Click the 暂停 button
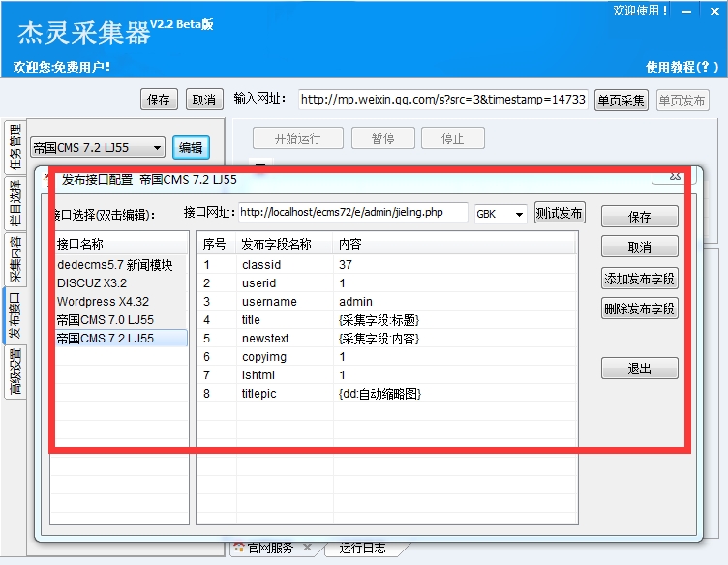Screen dimensions: 728x565 click(x=383, y=138)
